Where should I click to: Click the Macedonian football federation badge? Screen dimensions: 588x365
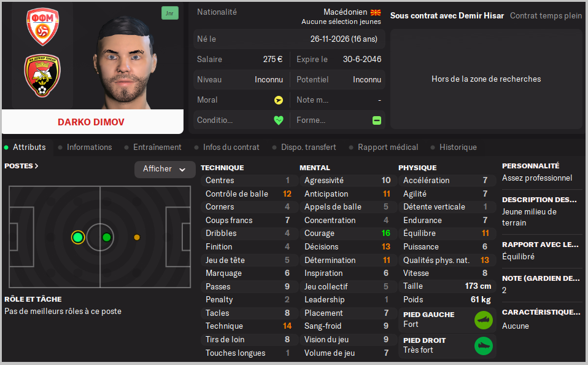pos(42,26)
